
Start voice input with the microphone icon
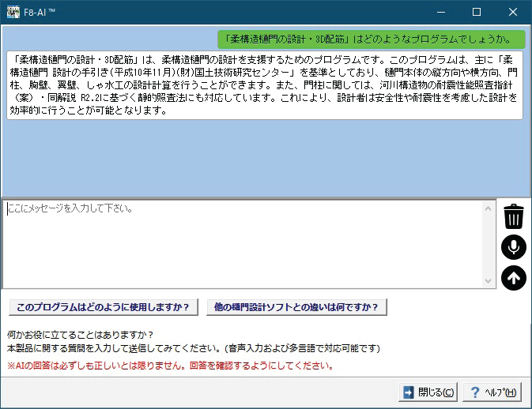[514, 247]
